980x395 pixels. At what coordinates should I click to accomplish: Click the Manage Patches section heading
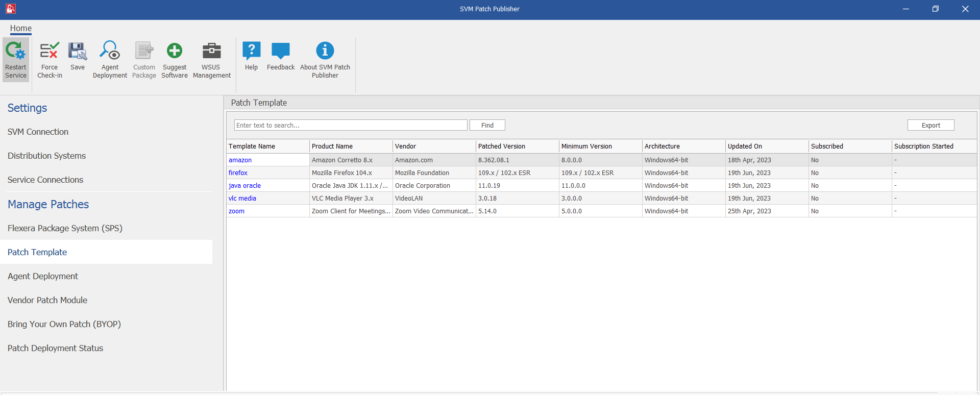click(48, 204)
